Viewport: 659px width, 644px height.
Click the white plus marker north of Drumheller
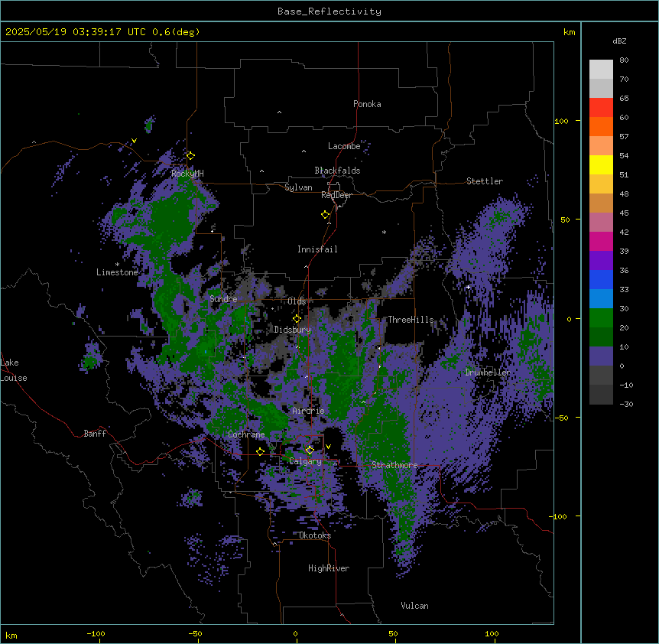tap(468, 287)
